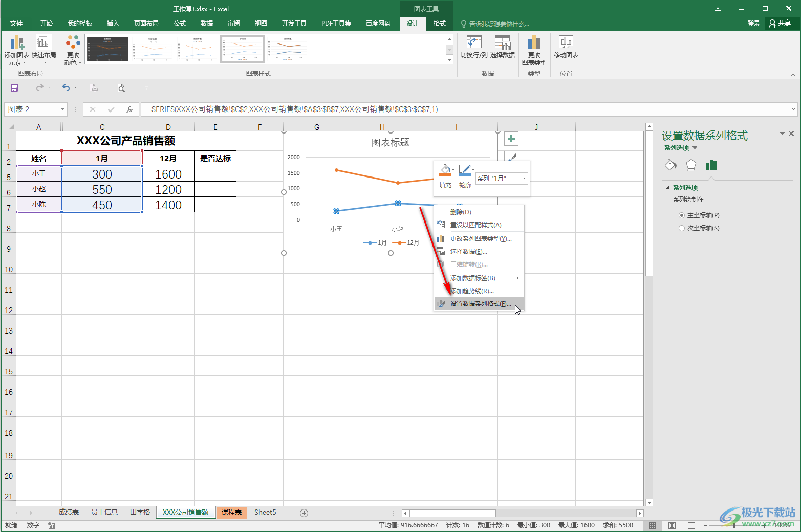Viewport: 801px width, 532px height.
Task: Click the Move Chart icon
Action: [x=566, y=42]
